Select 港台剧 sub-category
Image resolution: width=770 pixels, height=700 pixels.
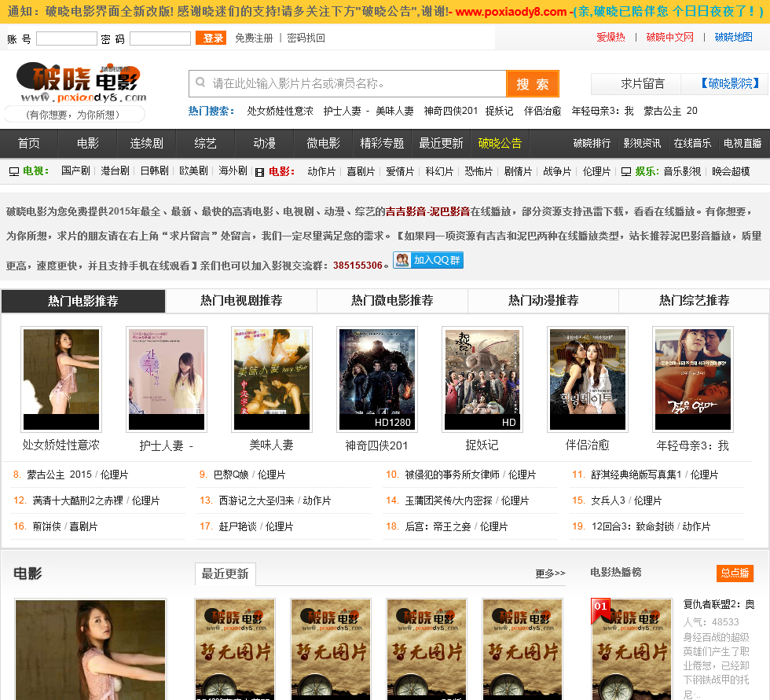tap(115, 170)
